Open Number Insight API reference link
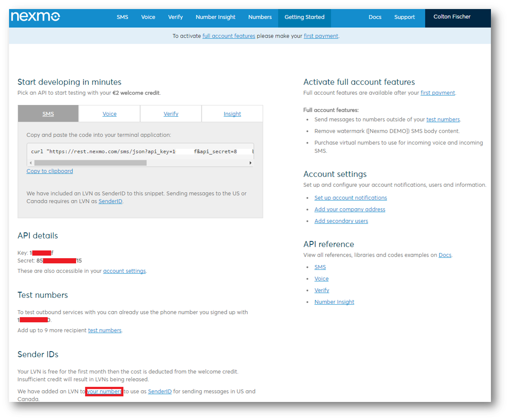The height and width of the screenshot is (420, 509). (x=334, y=302)
